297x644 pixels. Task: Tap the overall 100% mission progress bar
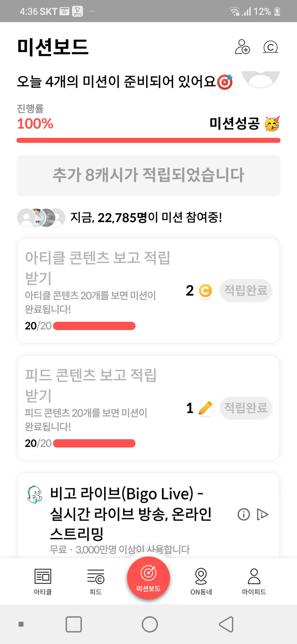[x=148, y=140]
